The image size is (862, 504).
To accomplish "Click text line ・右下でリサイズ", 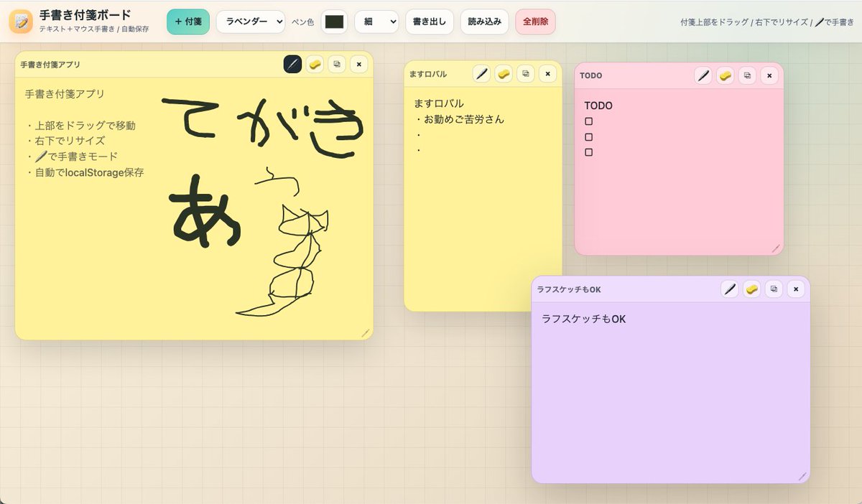I will [x=65, y=141].
